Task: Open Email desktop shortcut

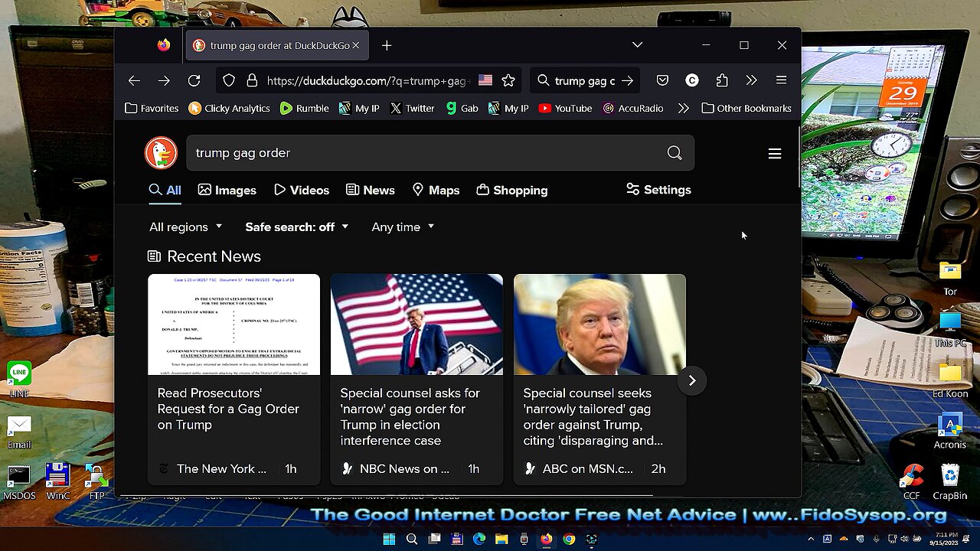Action: click(19, 432)
